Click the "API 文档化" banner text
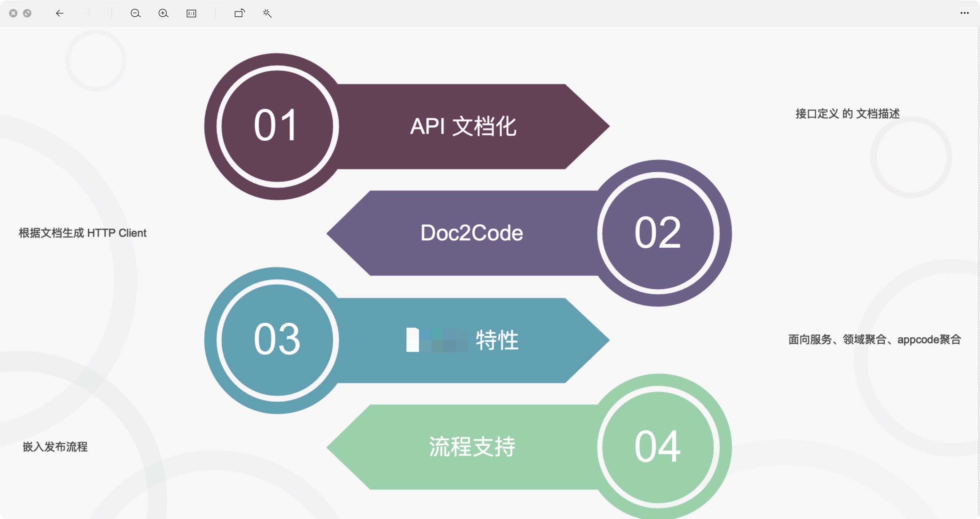The image size is (980, 519). (x=463, y=126)
